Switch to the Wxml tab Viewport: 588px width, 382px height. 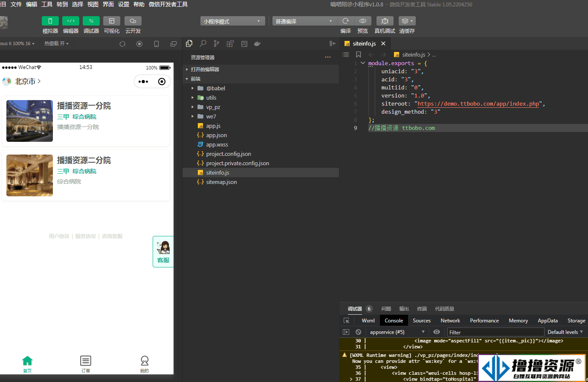[x=368, y=321]
